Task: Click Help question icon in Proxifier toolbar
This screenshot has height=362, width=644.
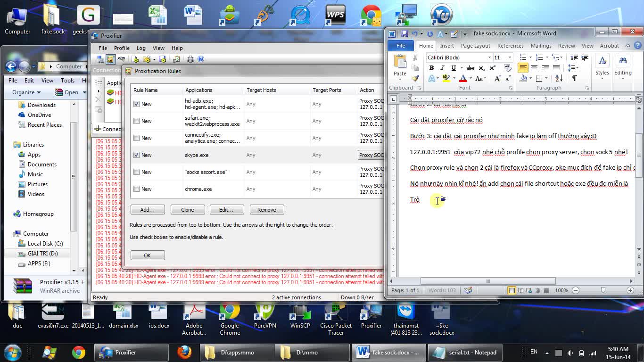Action: (201, 59)
